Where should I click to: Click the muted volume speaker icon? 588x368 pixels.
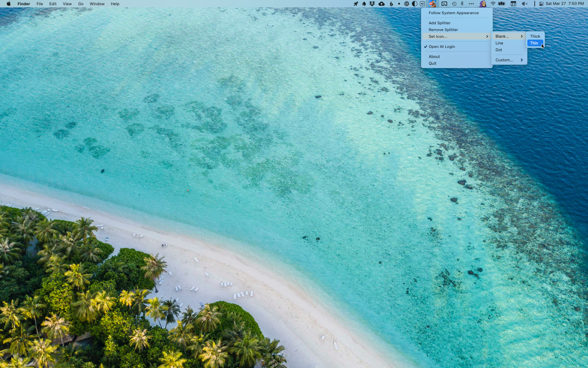(525, 4)
